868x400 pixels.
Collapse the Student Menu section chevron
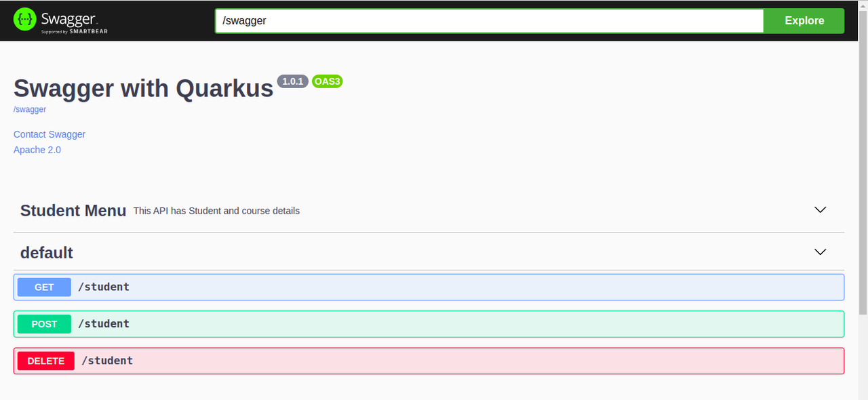pyautogui.click(x=821, y=210)
